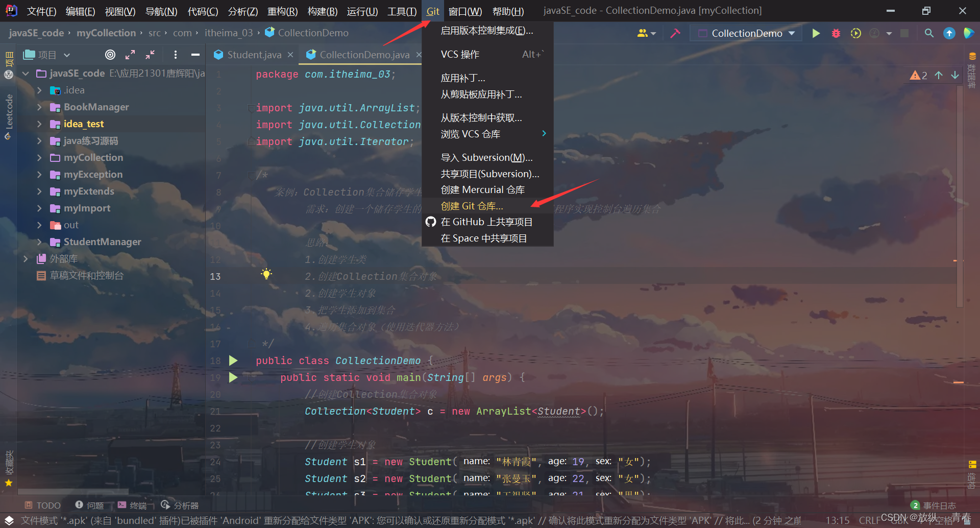Open the File menu
Viewport: 980px width, 528px height.
(41, 11)
